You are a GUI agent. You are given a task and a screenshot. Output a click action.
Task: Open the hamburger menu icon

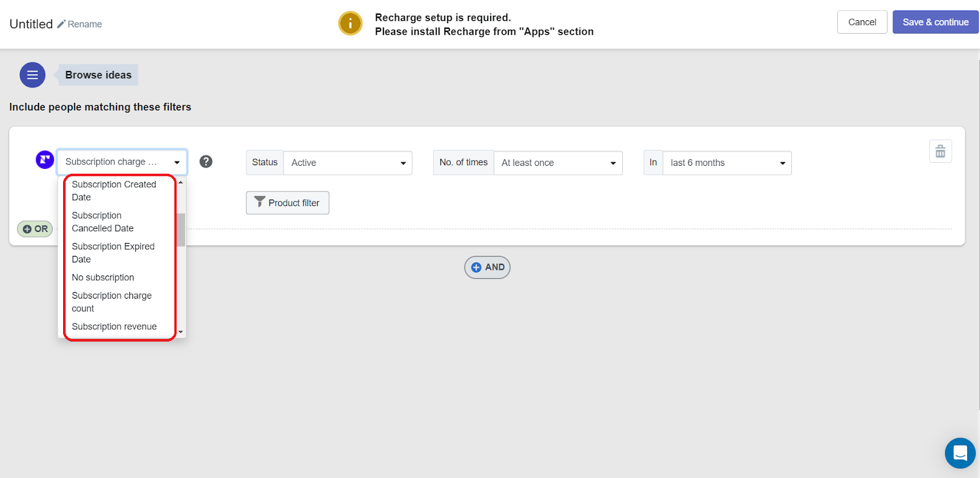pyautogui.click(x=32, y=75)
